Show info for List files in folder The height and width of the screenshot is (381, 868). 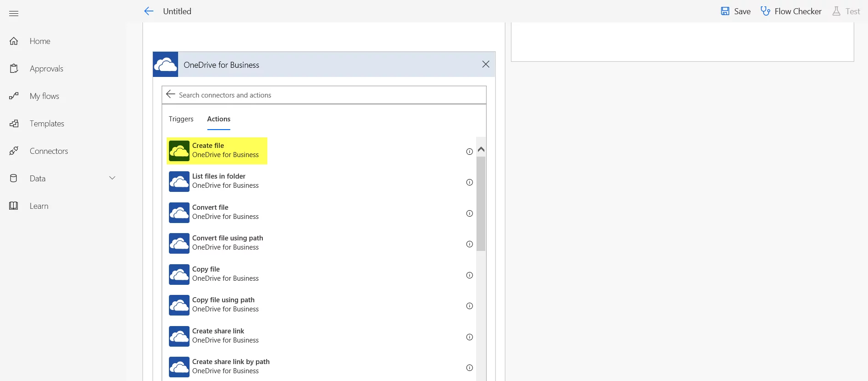[469, 182]
